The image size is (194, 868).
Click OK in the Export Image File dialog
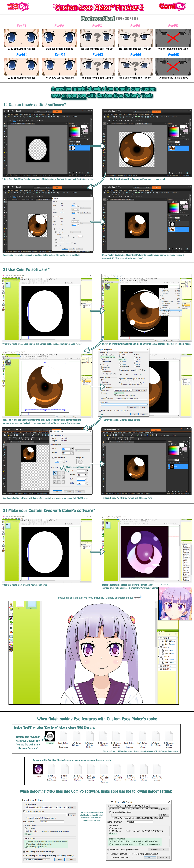coord(135,414)
